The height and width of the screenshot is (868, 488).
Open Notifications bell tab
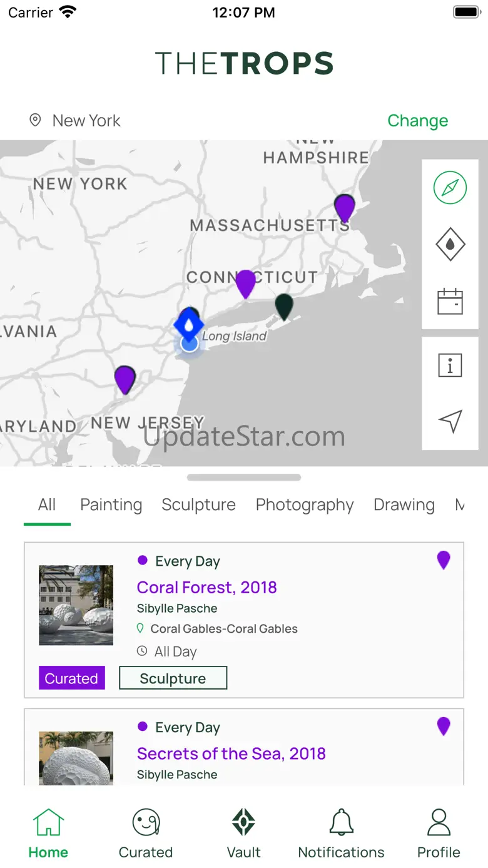341,833
